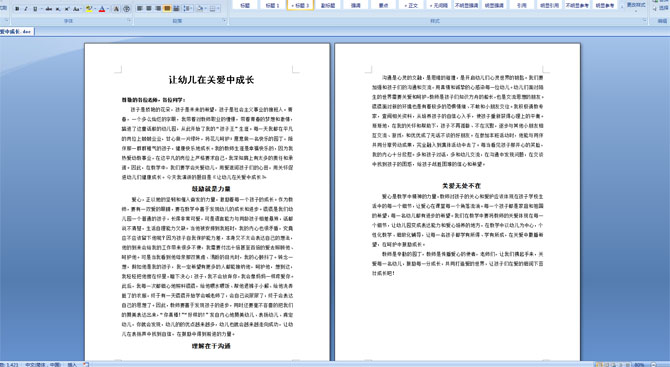Apply the 明显强调 style
670x367 pixels.
494,5
